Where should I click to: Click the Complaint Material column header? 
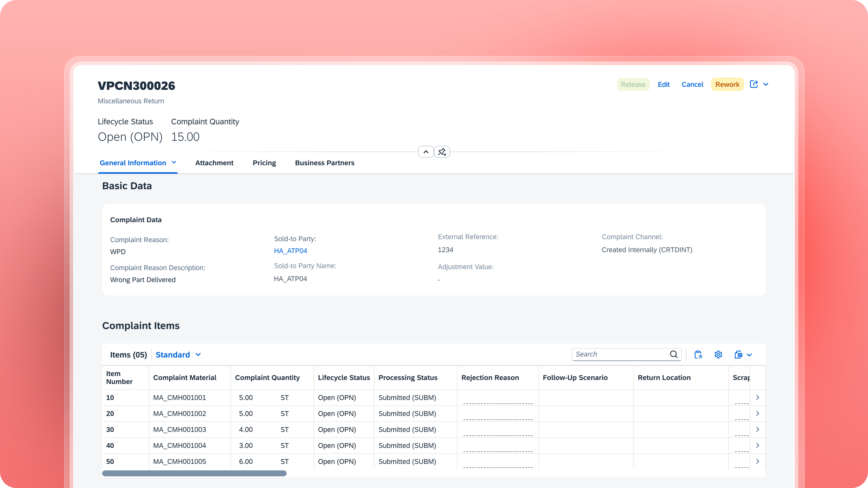(190, 378)
